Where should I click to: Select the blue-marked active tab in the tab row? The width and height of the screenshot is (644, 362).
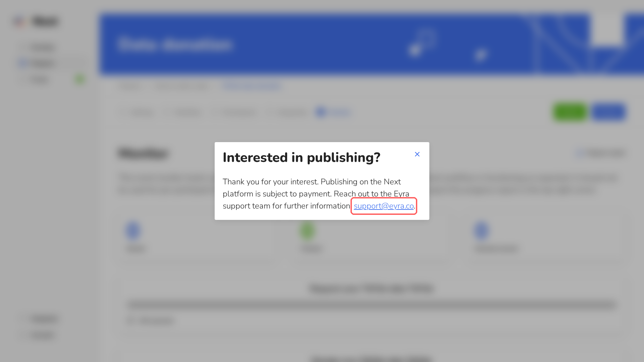pos(333,112)
